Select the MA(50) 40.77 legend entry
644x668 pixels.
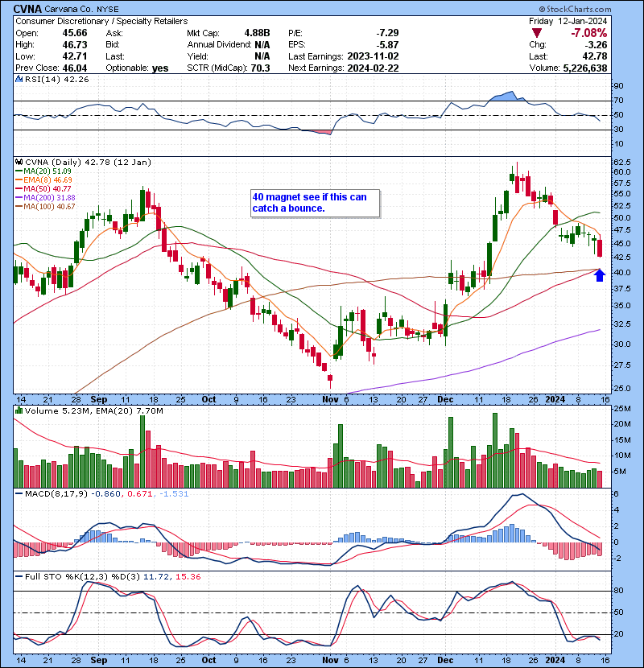43,188
